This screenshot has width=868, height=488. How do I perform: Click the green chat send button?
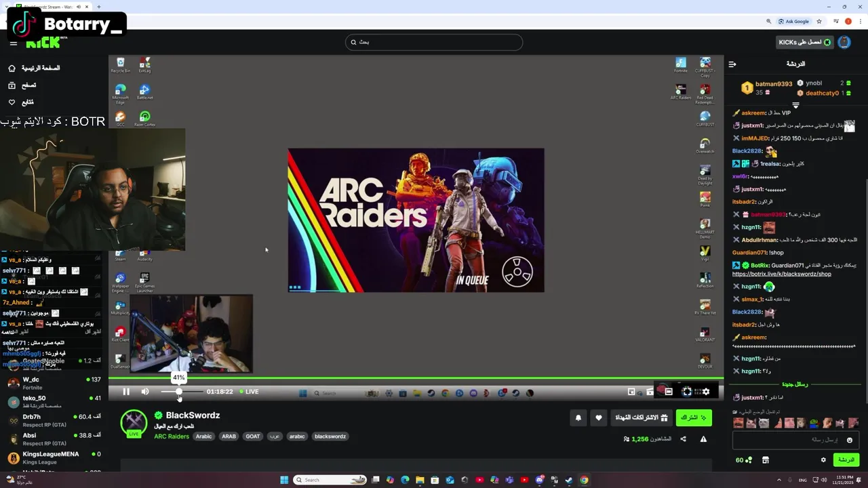(x=846, y=460)
